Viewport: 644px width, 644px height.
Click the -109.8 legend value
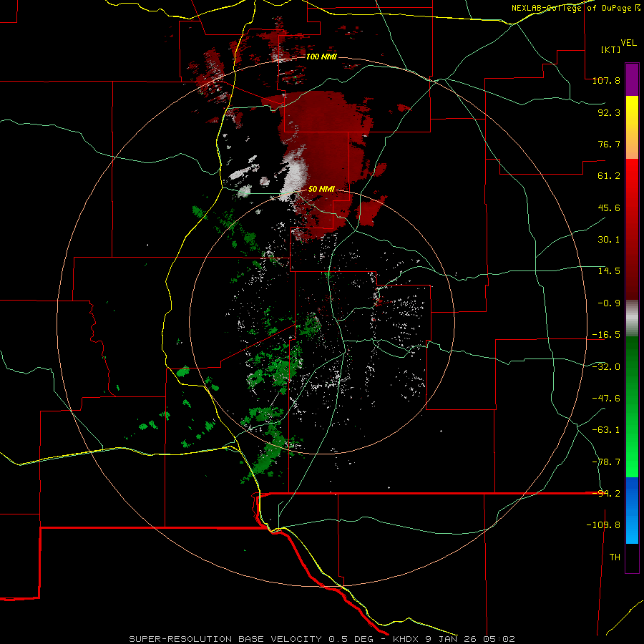point(603,525)
